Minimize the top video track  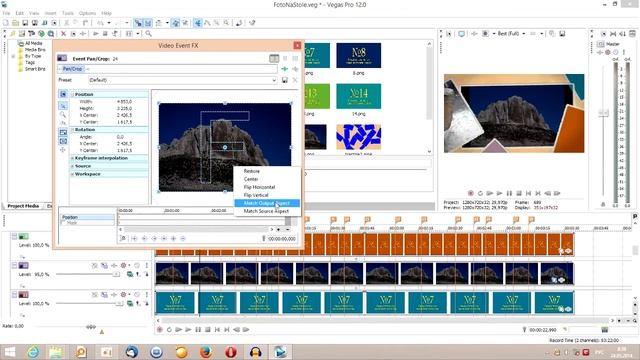(14, 236)
